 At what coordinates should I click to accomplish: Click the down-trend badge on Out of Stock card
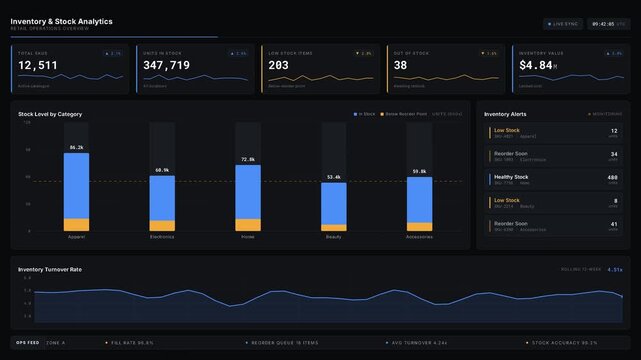(x=489, y=54)
